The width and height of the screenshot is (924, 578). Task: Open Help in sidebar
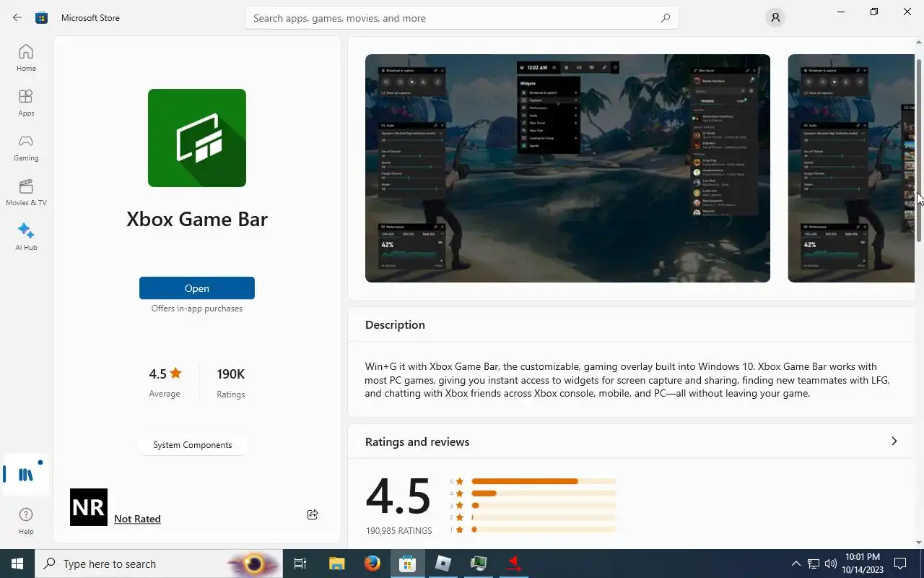[x=26, y=520]
